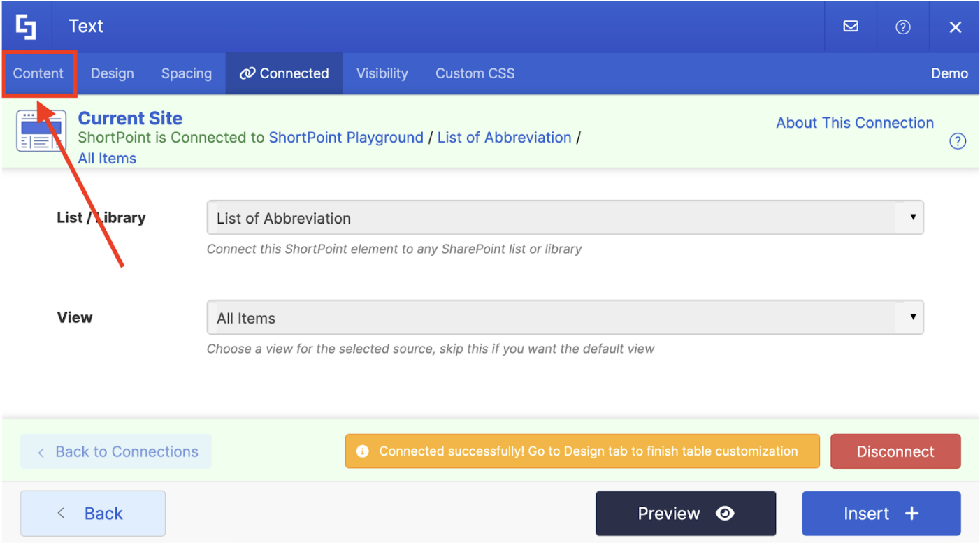The image size is (980, 545).
Task: Click the ShortPoint logo icon
Action: click(27, 27)
